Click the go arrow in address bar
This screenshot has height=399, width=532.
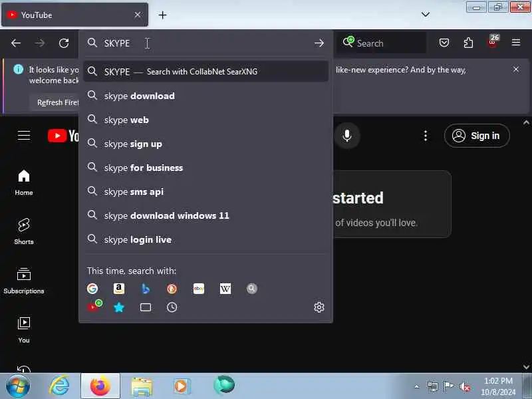[x=319, y=43]
